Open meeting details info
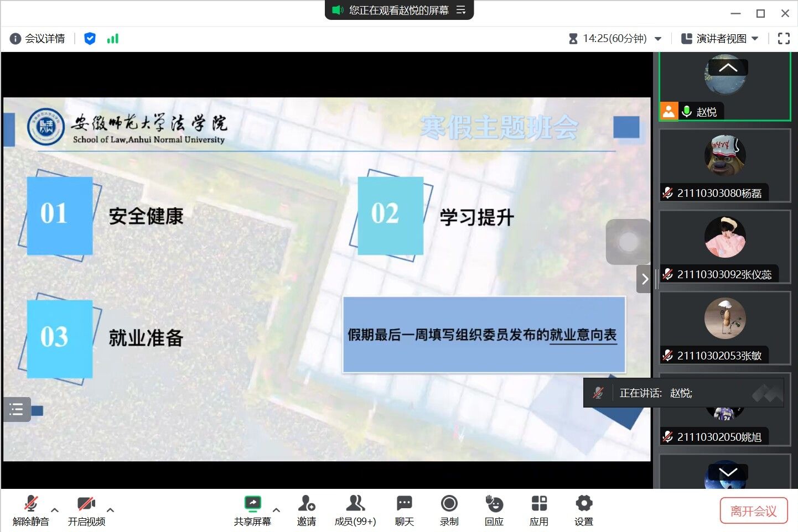Screen dimensions: 798x532 (x=38, y=39)
